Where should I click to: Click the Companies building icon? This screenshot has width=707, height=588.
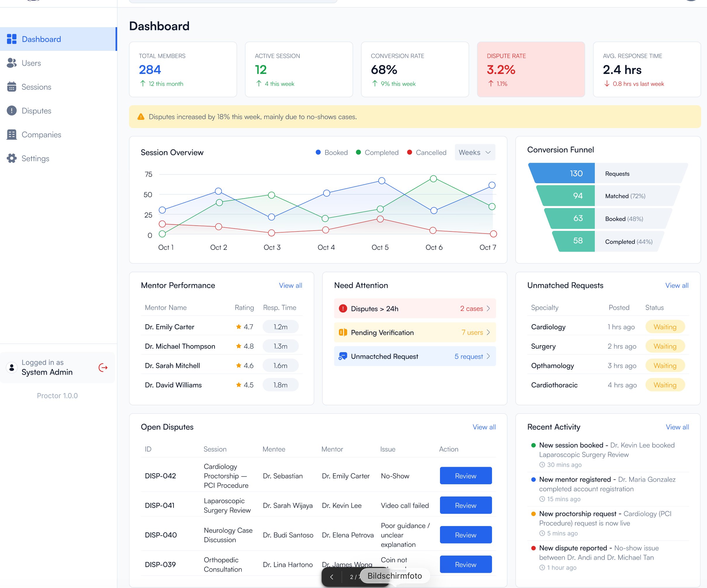tap(11, 135)
